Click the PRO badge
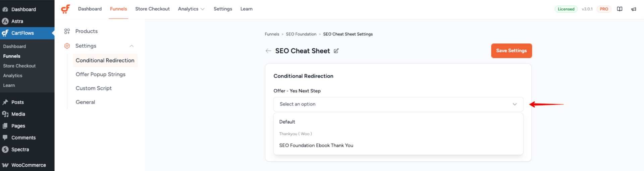This screenshot has width=644, height=171. click(x=604, y=9)
